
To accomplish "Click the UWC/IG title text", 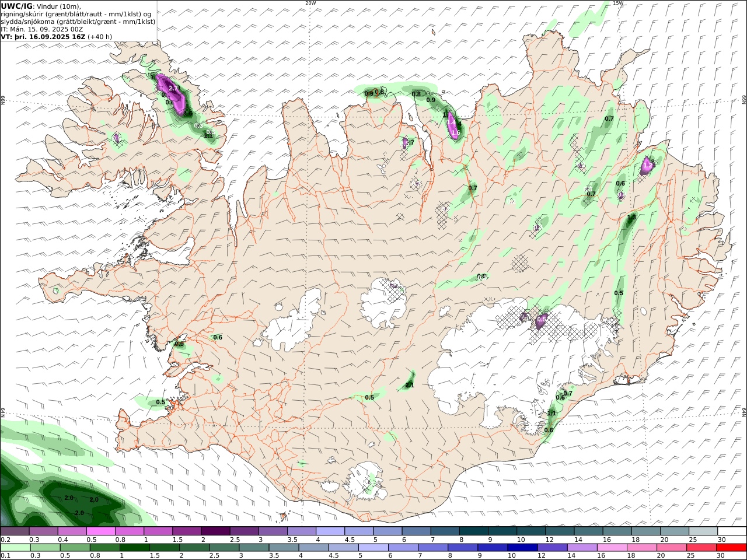I will pyautogui.click(x=16, y=6).
